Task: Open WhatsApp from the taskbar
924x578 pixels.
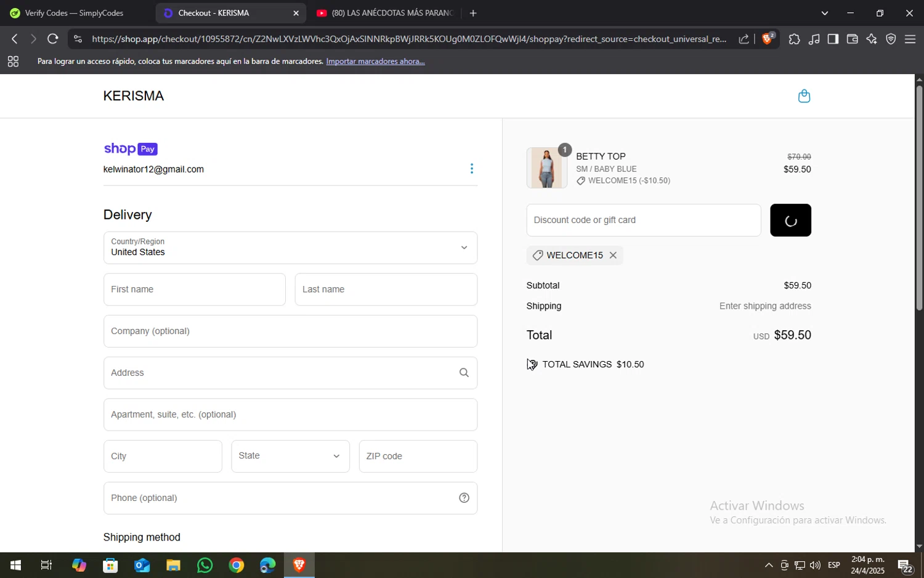Action: click(x=205, y=565)
